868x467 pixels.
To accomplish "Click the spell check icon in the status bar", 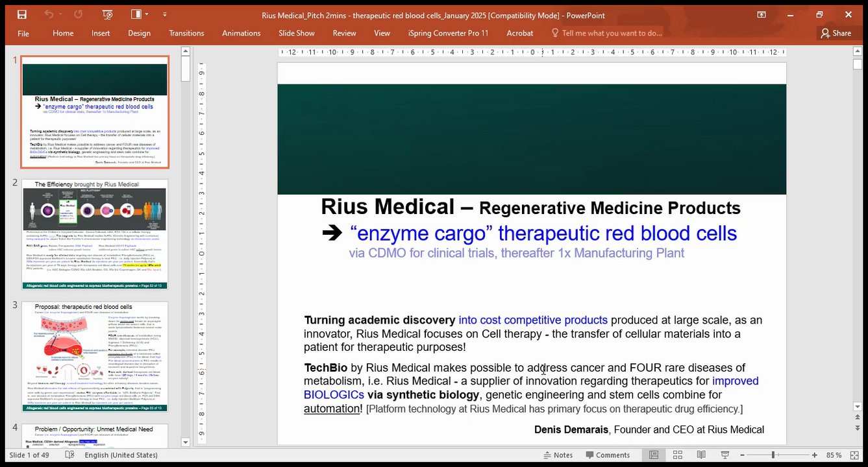I will point(70,455).
